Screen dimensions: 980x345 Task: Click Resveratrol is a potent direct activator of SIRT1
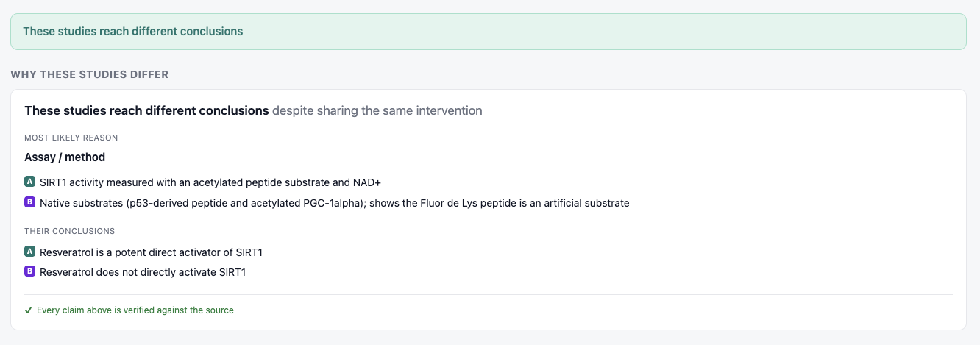coord(151,252)
